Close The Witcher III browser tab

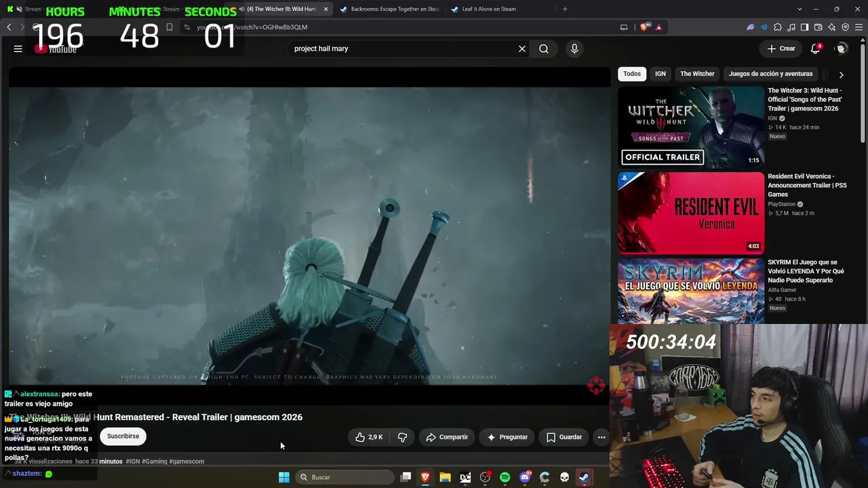(326, 9)
